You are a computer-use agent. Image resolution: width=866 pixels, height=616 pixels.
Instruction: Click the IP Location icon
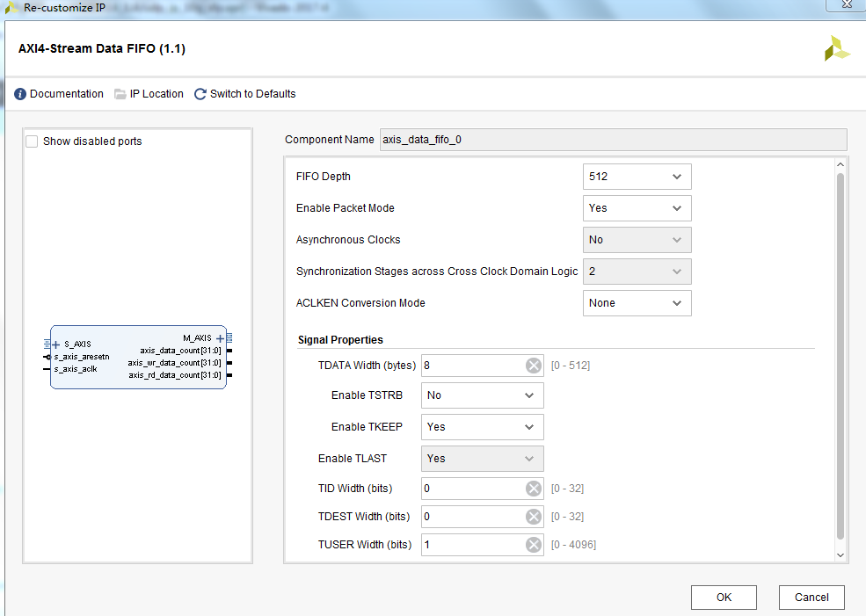120,93
